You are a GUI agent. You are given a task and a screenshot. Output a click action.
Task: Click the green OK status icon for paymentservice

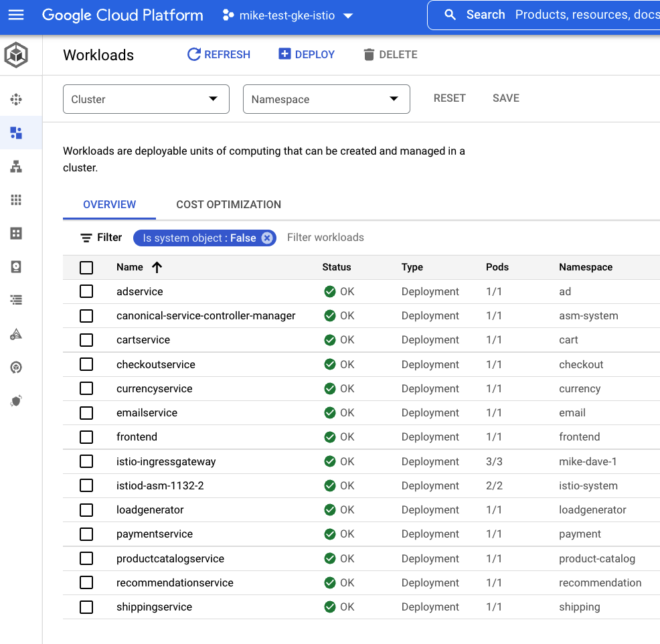pyautogui.click(x=330, y=534)
